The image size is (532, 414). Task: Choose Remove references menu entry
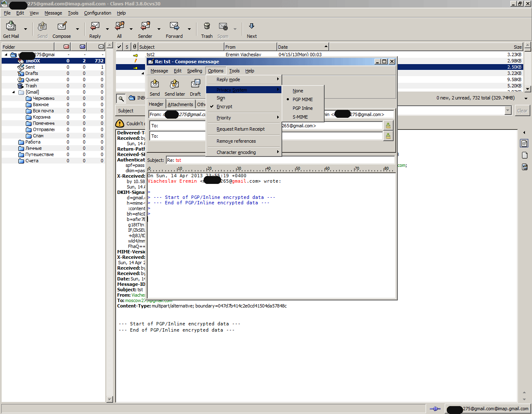[236, 141]
